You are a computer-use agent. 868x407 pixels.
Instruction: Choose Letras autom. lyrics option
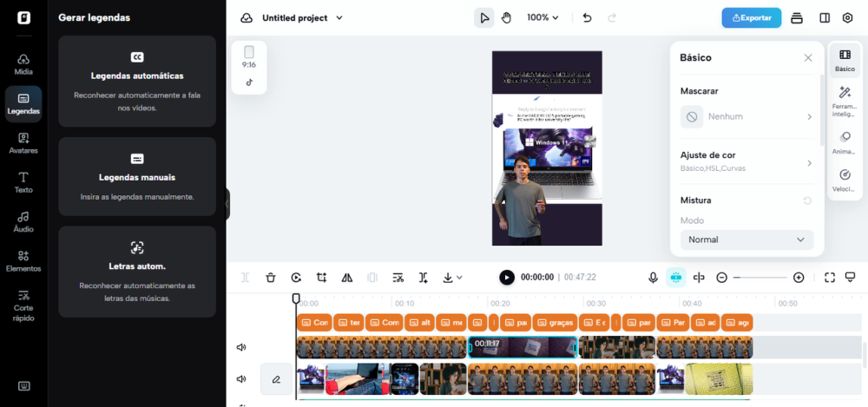coord(137,272)
